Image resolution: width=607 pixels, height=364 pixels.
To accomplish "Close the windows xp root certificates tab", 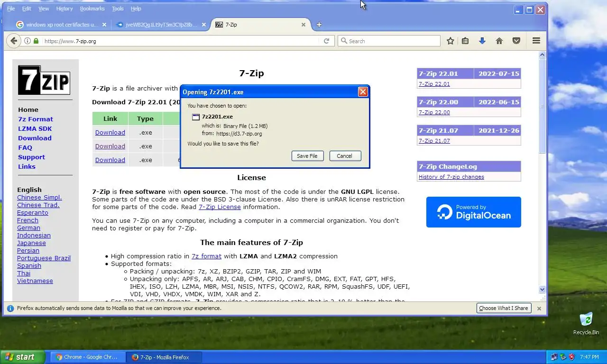I will (104, 25).
